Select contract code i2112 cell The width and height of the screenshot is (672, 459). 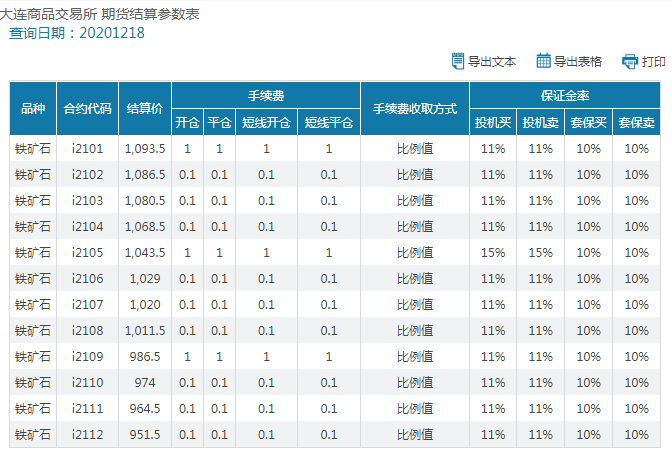87,435
